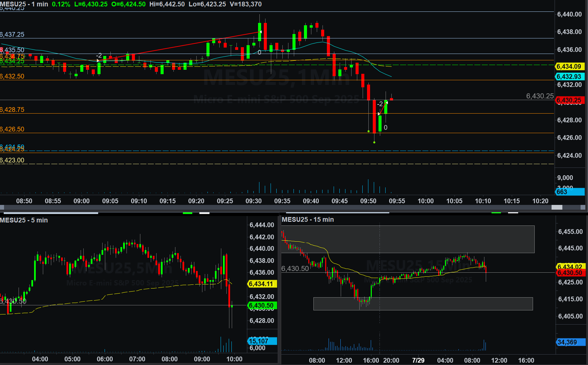588x365 pixels.
Task: Click the 07:00 time label on the 5 min axis
Action: coord(137,359)
